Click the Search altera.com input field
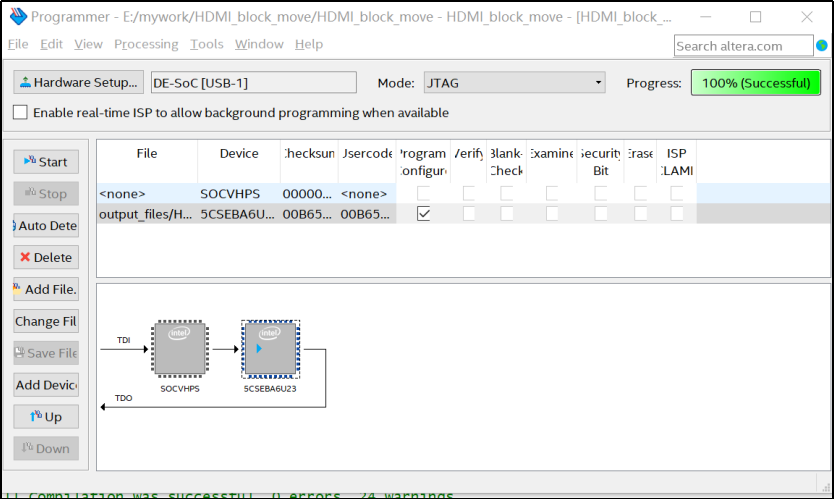 tap(744, 46)
